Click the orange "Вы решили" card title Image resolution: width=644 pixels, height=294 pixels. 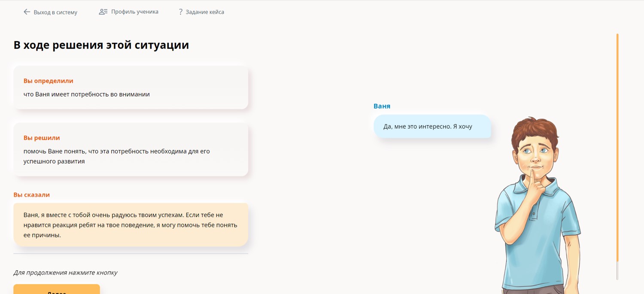(42, 138)
